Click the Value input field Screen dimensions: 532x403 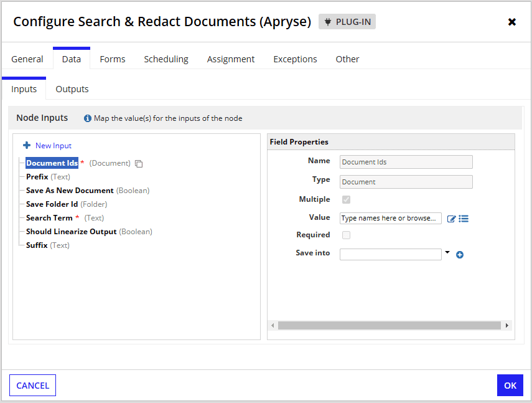pyautogui.click(x=390, y=219)
